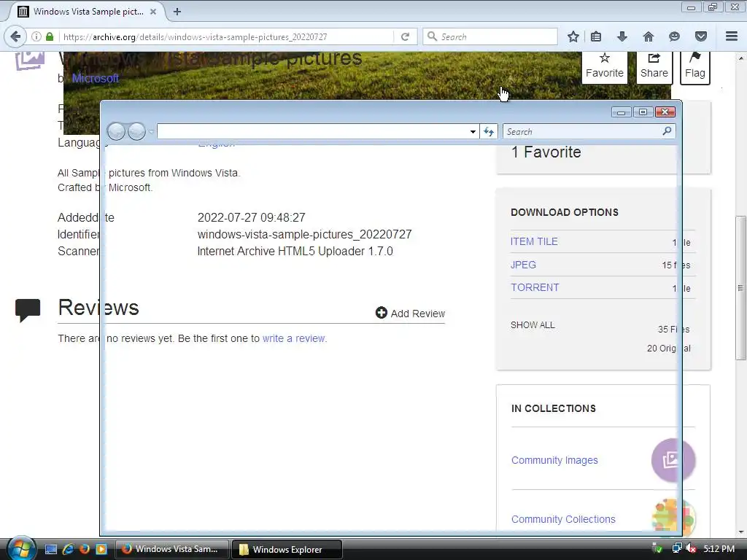
Task: Save the page to Pocket
Action: point(701,36)
